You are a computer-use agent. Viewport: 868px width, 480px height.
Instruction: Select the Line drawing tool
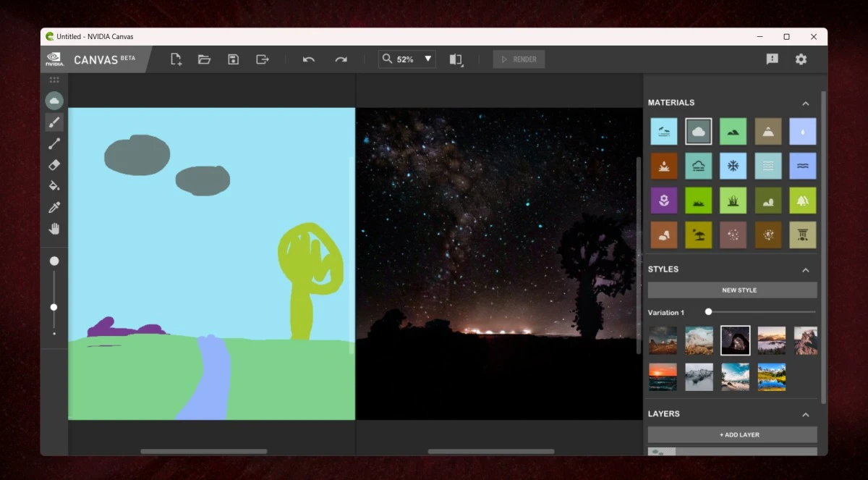pos(54,143)
